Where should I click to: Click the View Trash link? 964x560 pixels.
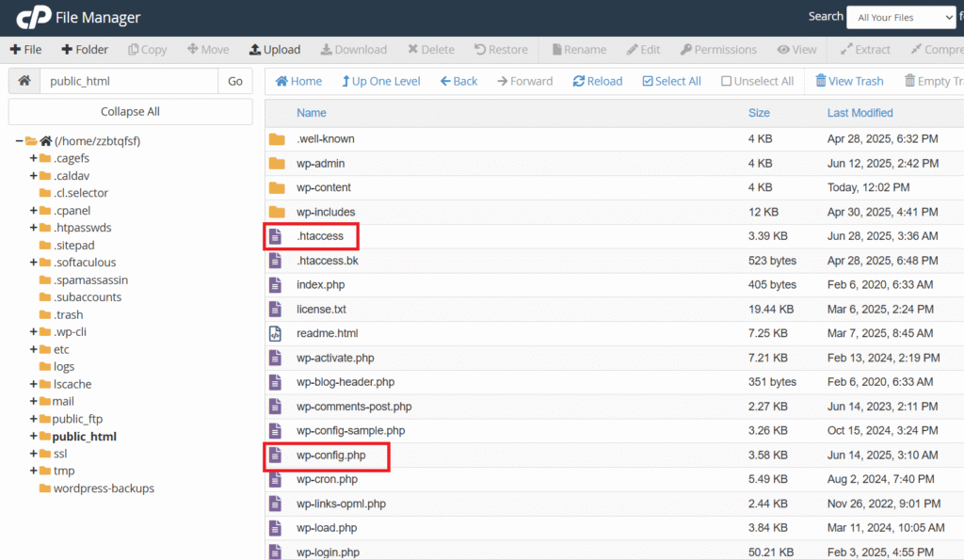coord(848,81)
